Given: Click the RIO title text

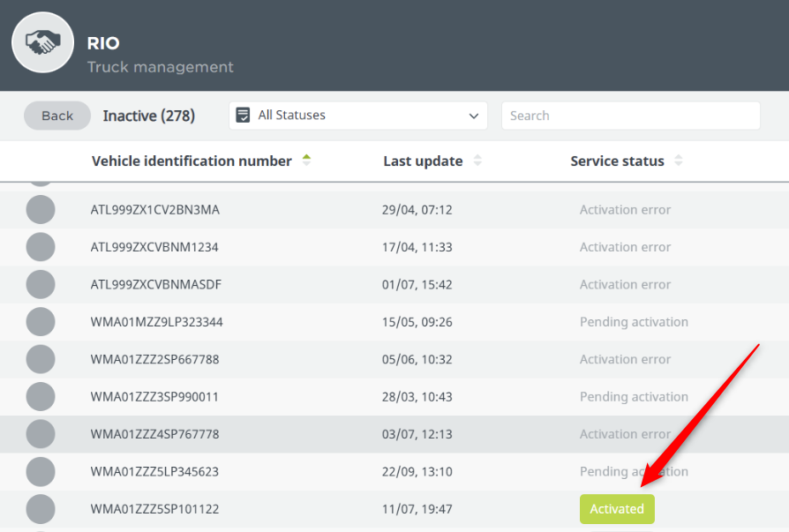Looking at the screenshot, I should 103,43.
